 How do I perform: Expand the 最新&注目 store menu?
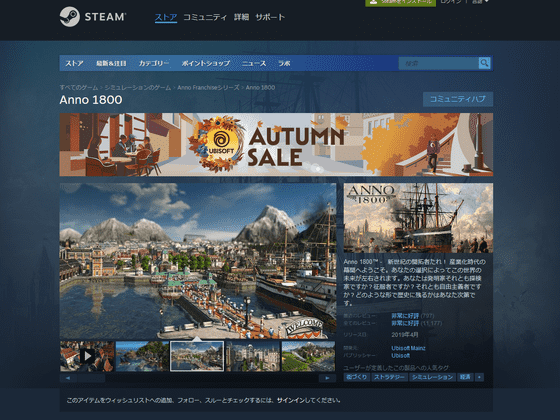(111, 63)
